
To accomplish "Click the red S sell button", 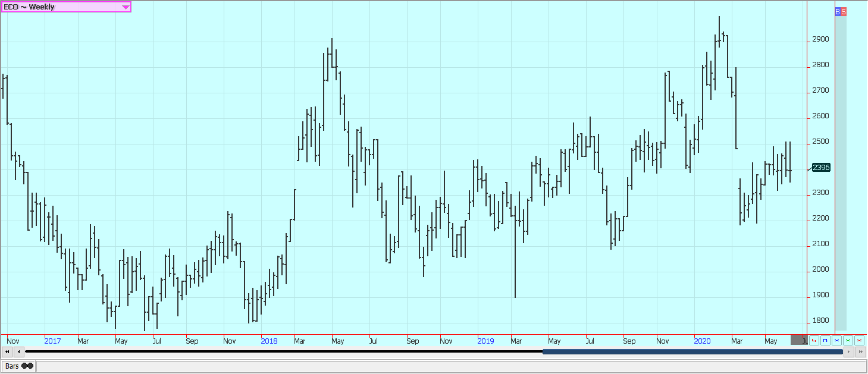I will pos(844,11).
